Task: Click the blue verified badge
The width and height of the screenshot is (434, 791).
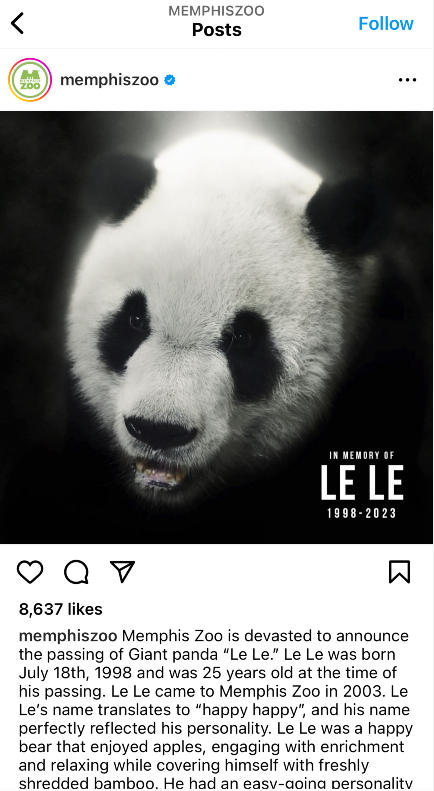Action: 170,80
